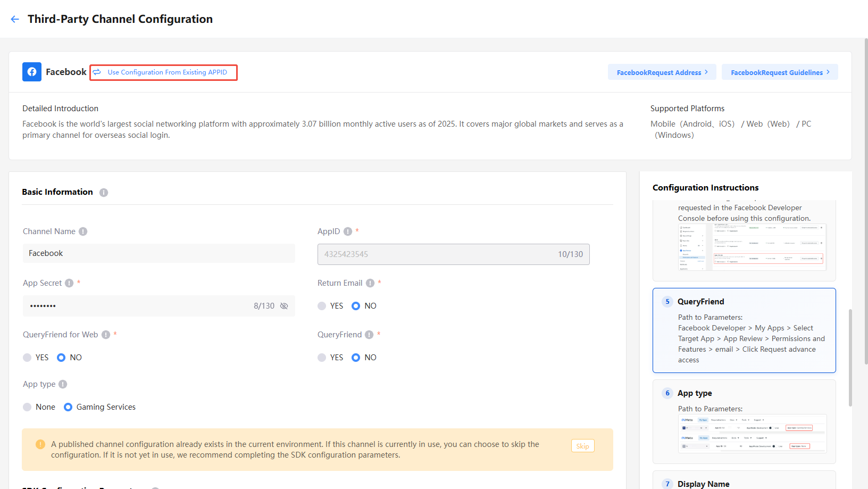Click QueryFriend for Web info icon
The image size is (868, 489).
(x=106, y=335)
